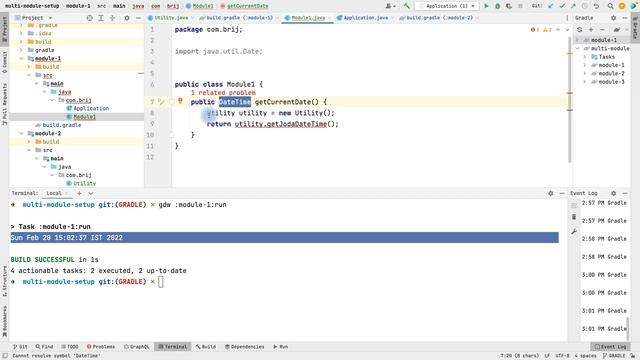Open the Problems tool window tab
The image size is (640, 360).
coord(100,347)
